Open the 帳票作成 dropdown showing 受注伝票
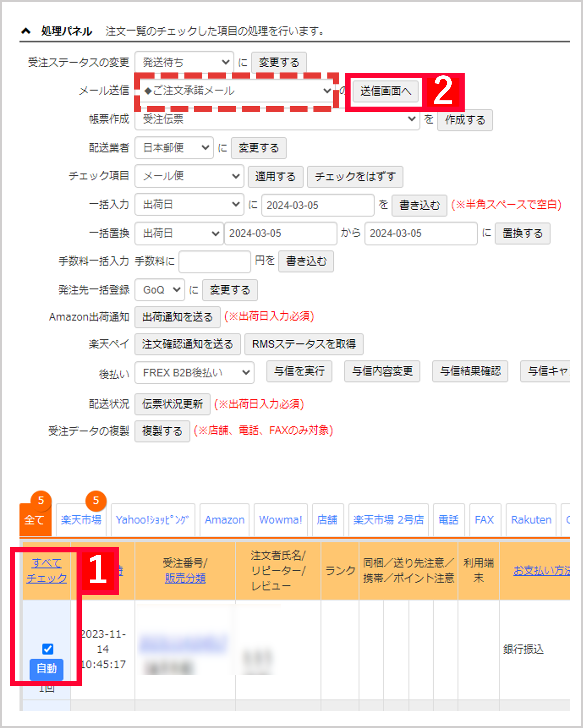 click(x=277, y=119)
